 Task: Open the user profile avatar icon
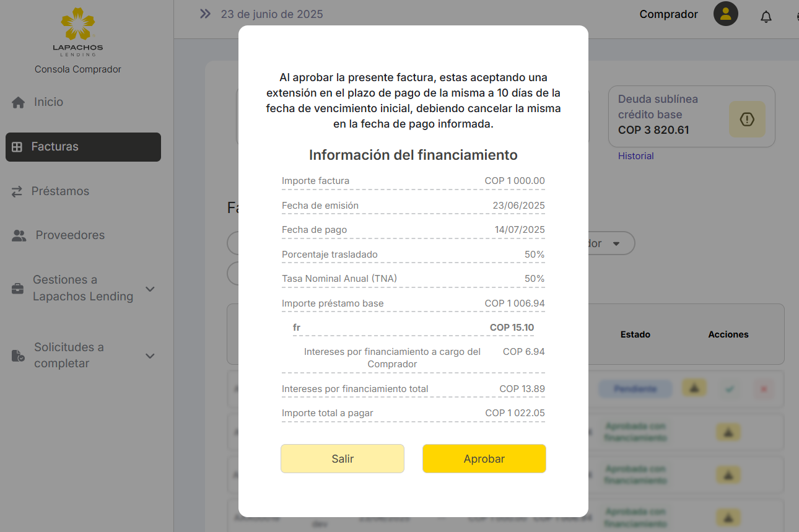tap(725, 14)
